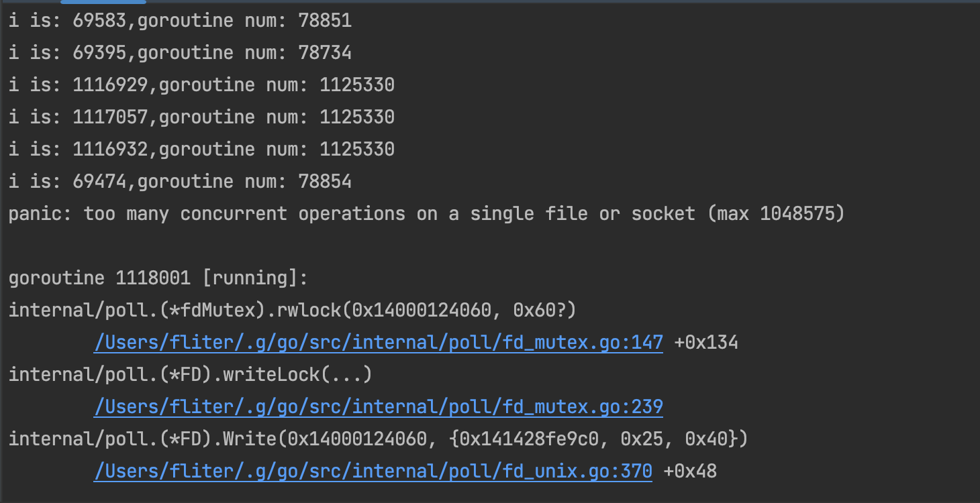
Task: Open the fd_mutex.go:147 source link
Action: (x=379, y=343)
